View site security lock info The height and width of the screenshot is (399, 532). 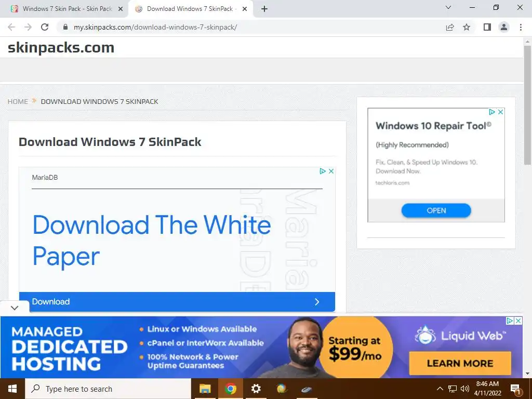click(65, 27)
